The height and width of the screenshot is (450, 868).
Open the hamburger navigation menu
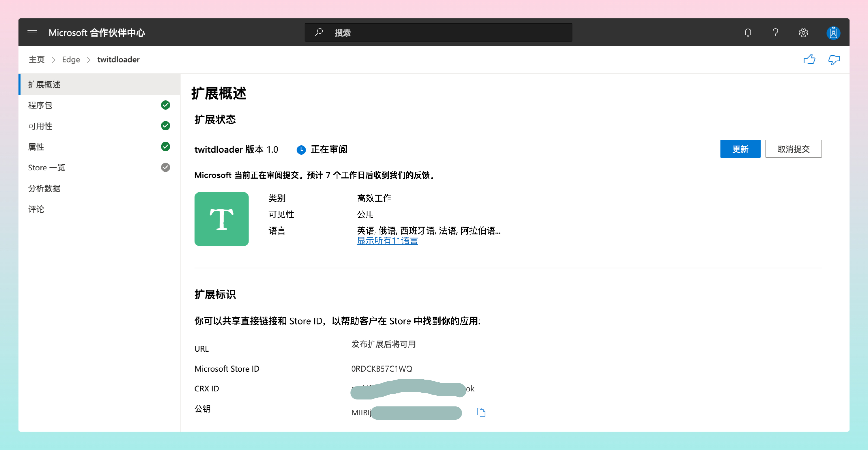[32, 33]
